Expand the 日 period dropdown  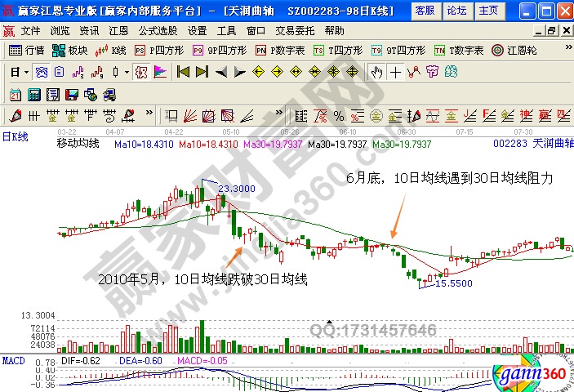click(x=19, y=72)
